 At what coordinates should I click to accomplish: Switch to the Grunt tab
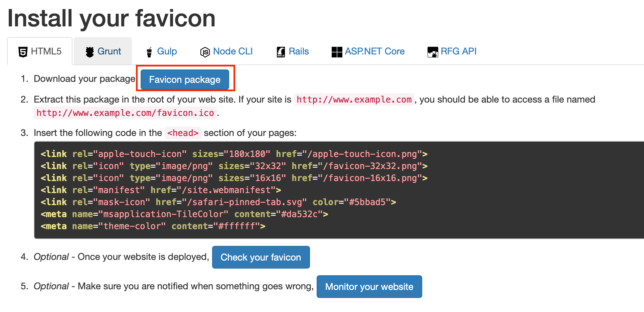pos(103,51)
